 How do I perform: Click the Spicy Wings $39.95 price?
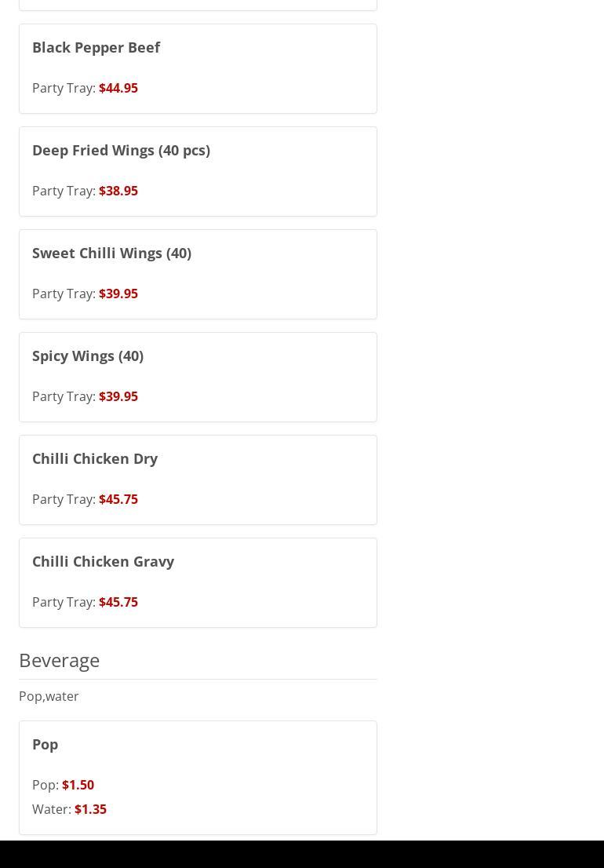point(118,396)
